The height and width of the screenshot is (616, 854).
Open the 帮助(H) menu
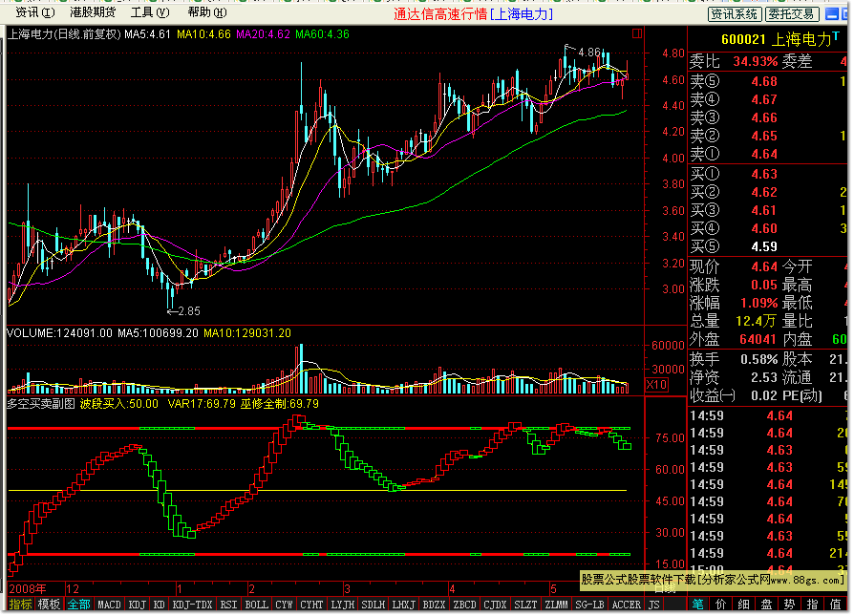[207, 12]
